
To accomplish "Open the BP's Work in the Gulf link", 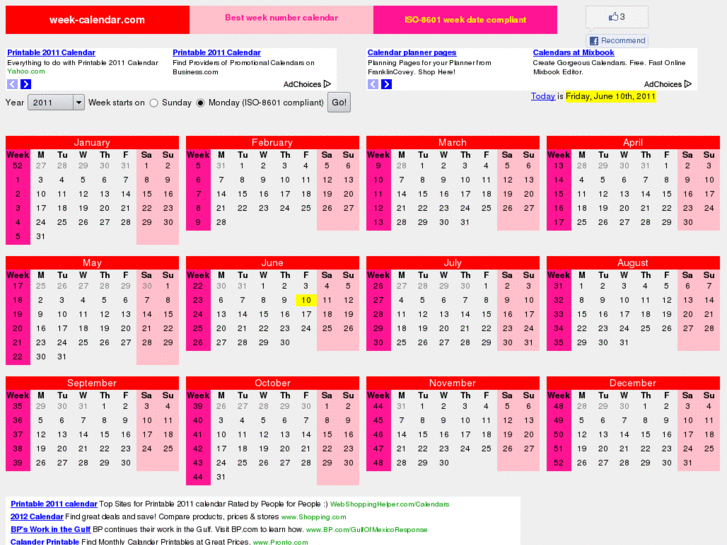I will pyautogui.click(x=51, y=529).
